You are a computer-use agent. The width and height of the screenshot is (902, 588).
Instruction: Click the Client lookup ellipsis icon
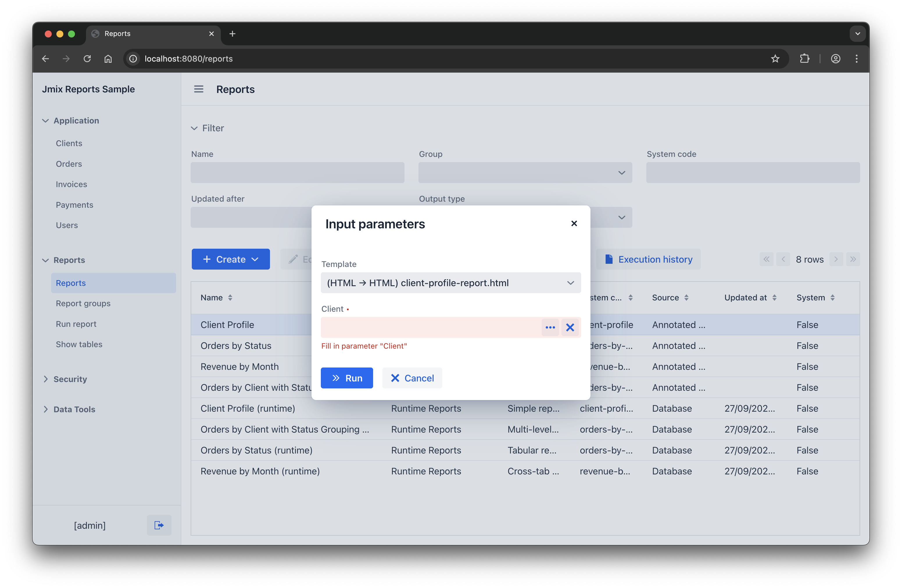tap(550, 327)
